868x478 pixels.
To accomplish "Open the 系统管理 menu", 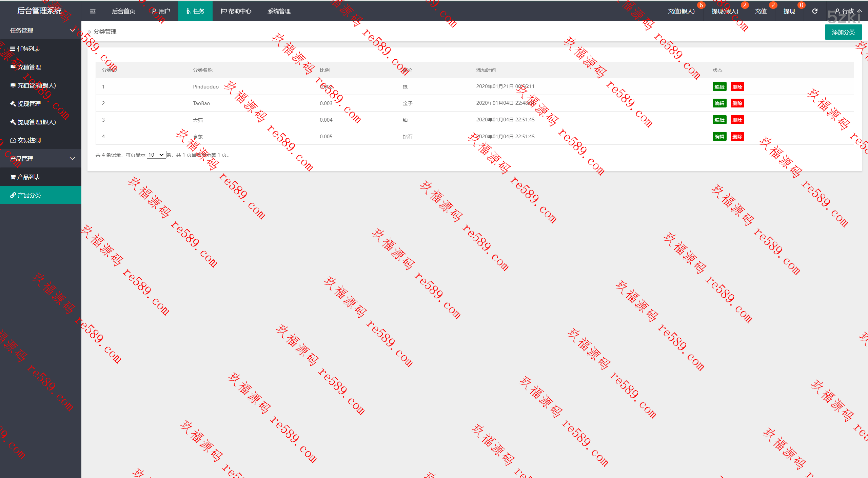I will point(279,11).
